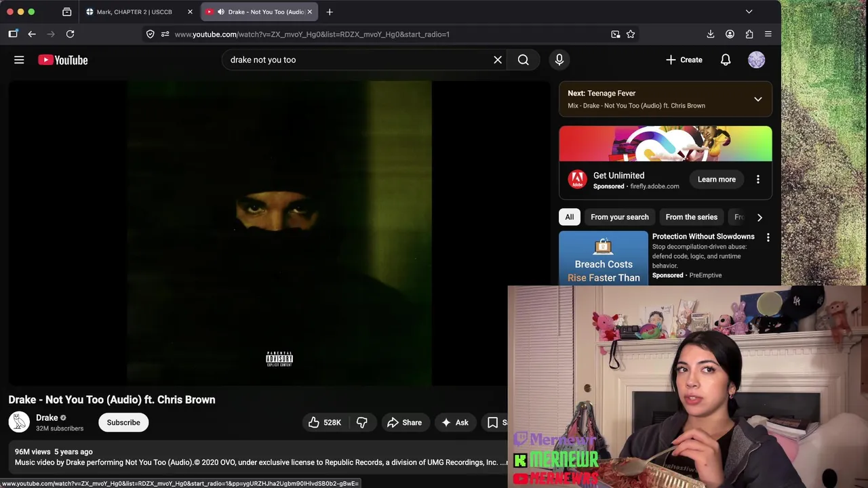Bookmark the page with the star icon
The height and width of the screenshot is (488, 868).
point(631,34)
